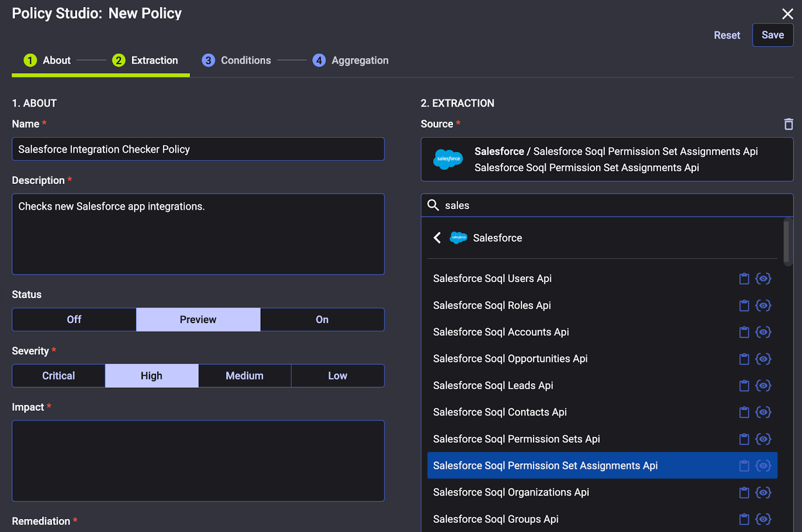Image resolution: width=802 pixels, height=532 pixels.
Task: Click the policy Name input field
Action: click(x=198, y=149)
